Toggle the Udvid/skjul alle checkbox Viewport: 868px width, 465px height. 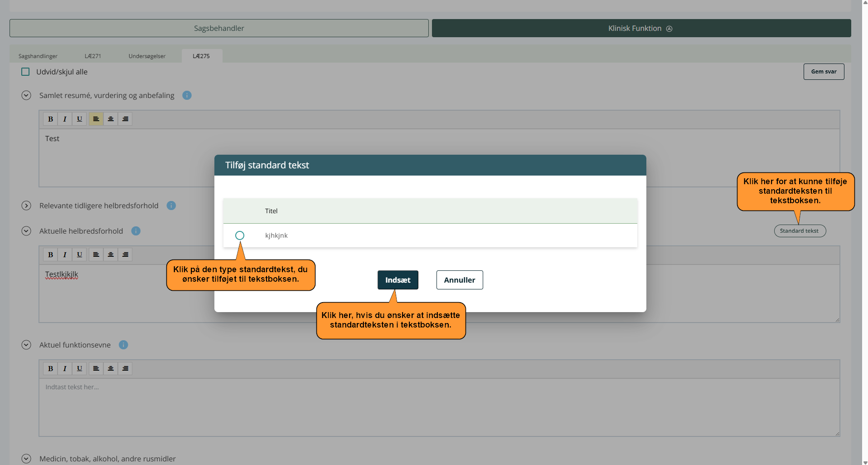pos(26,72)
